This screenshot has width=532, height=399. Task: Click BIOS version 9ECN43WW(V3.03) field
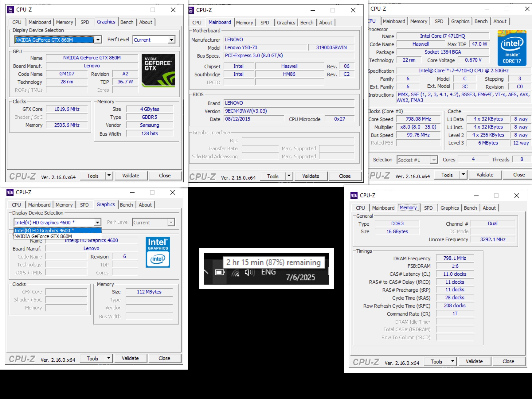pos(289,111)
